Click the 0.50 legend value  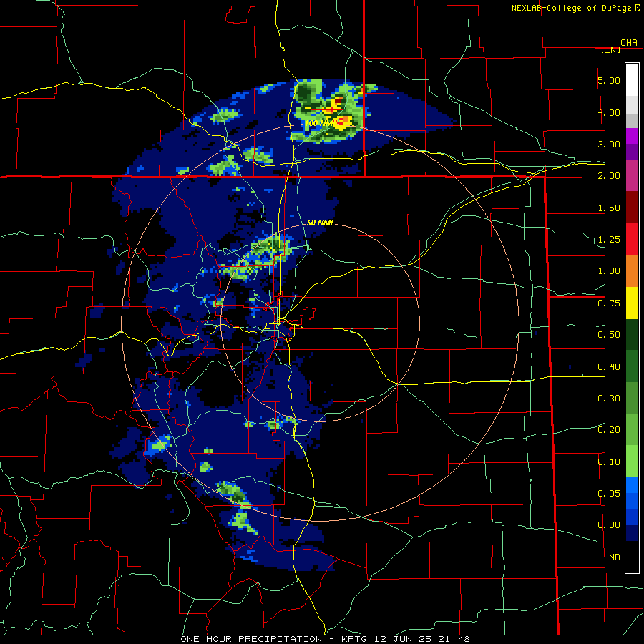click(609, 335)
